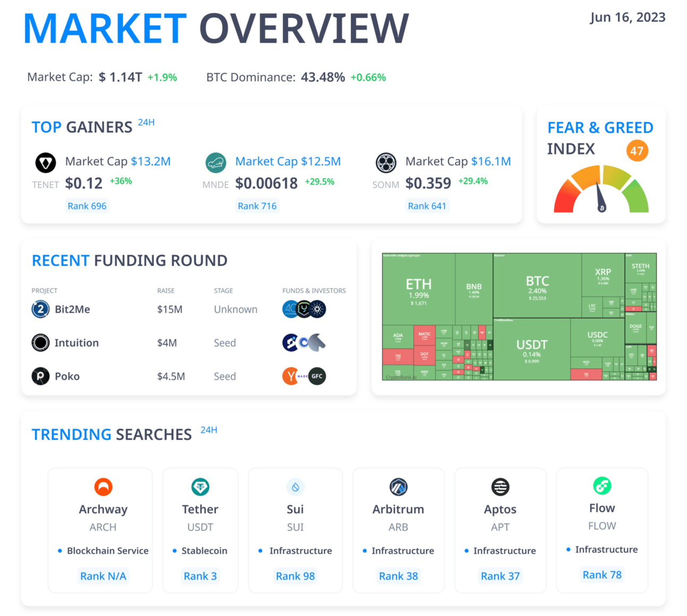Click the Market Cap $1.14T value
The height and width of the screenshot is (616, 687).
120,78
